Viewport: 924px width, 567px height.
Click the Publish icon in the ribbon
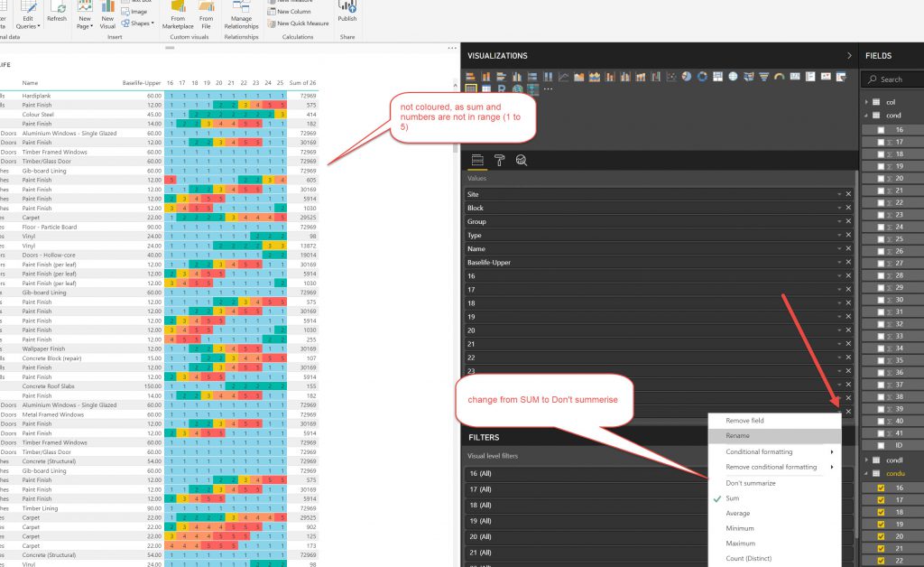[347, 13]
